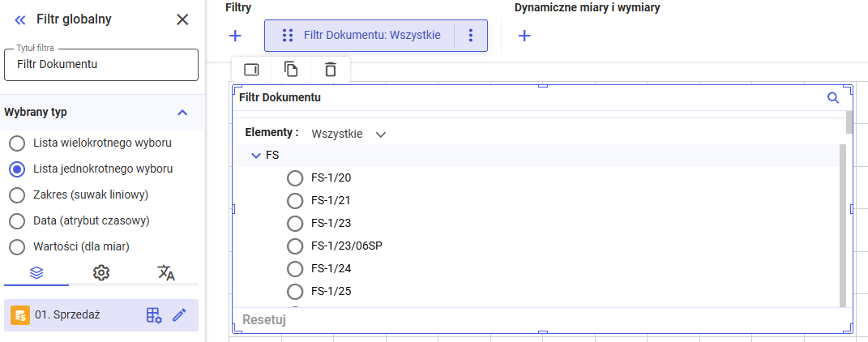
Task: Click the search icon in Filtr Dokumentu
Action: pyautogui.click(x=832, y=98)
